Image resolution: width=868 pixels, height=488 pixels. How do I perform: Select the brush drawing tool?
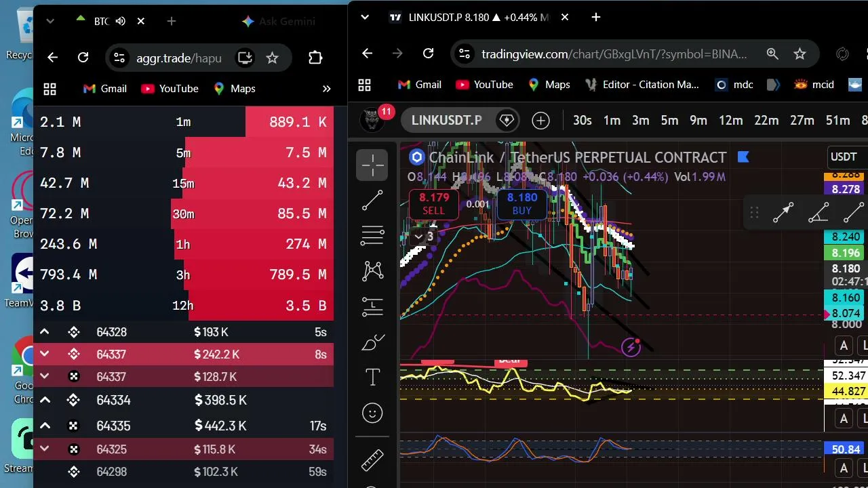pyautogui.click(x=373, y=342)
